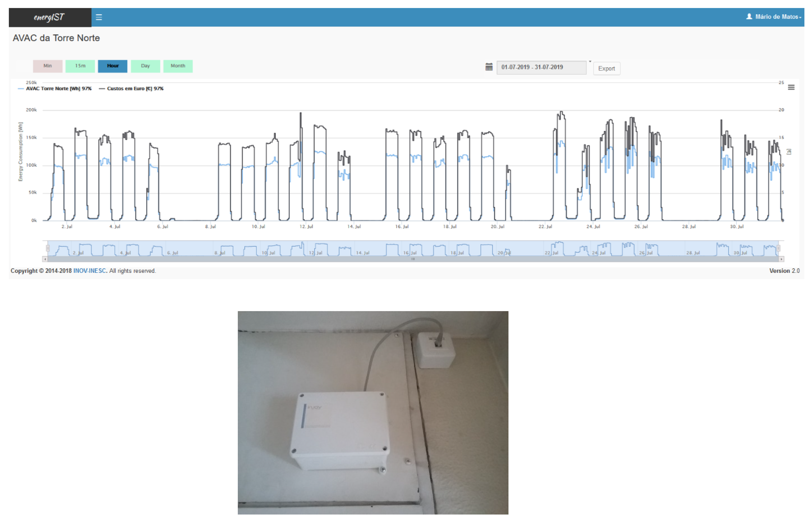
Task: Click the user profile icon
Action: 749,16
